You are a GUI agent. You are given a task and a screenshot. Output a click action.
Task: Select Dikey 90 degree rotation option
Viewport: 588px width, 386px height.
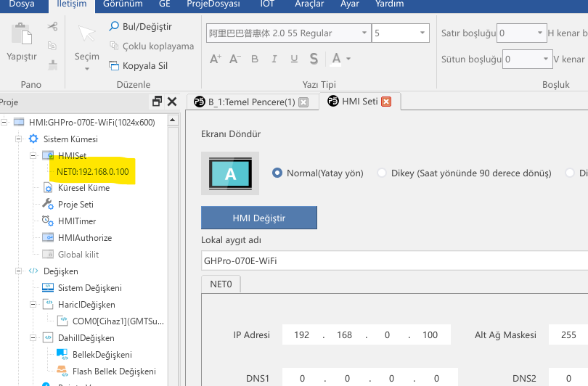[381, 173]
